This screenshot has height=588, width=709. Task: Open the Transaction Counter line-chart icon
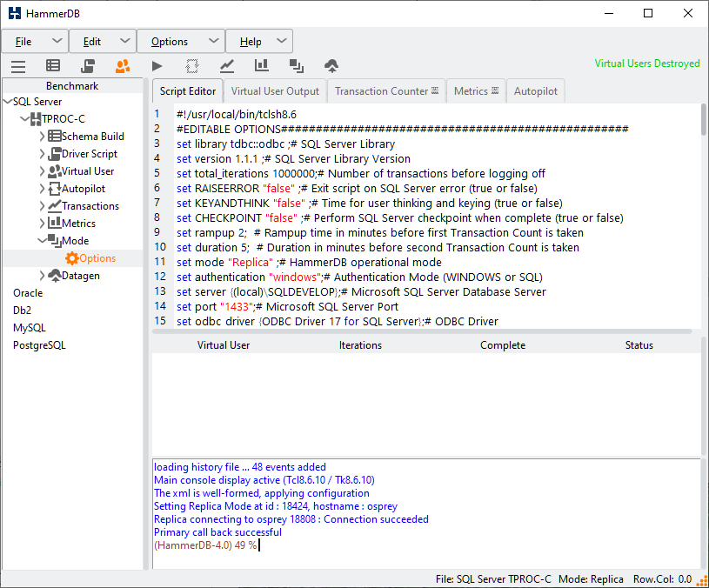[x=226, y=65]
